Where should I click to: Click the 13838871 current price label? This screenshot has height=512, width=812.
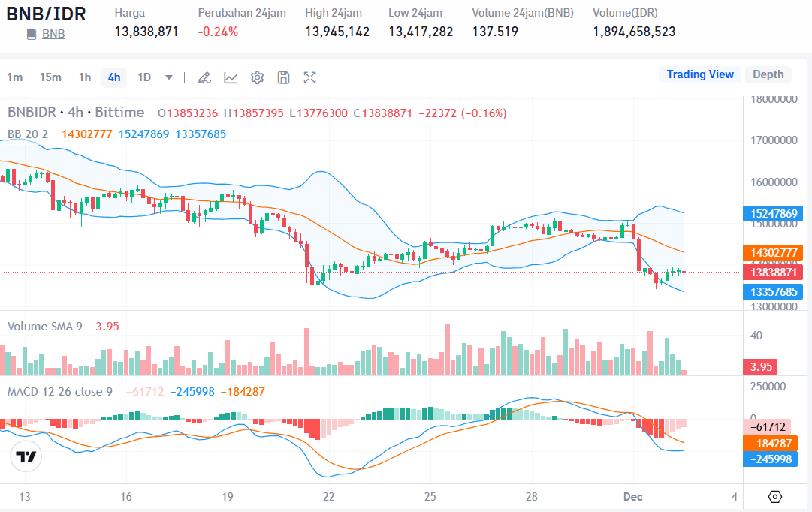click(x=772, y=272)
